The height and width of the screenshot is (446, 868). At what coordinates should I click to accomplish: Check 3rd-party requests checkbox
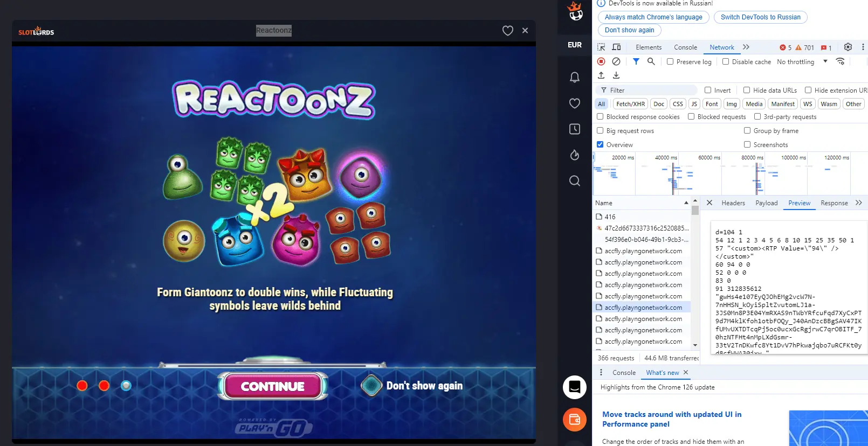point(757,116)
